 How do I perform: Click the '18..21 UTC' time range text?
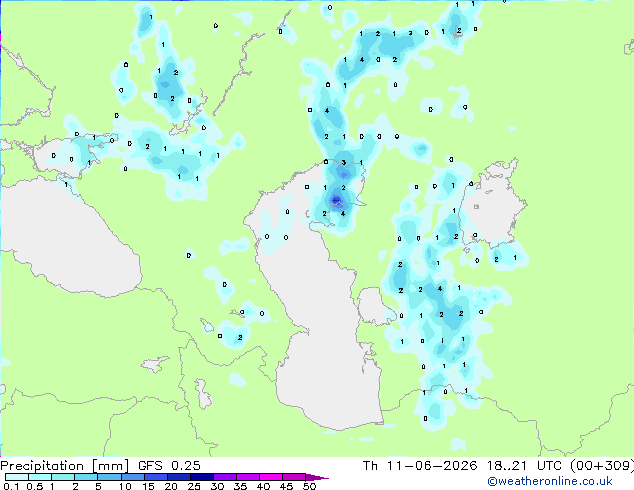pyautogui.click(x=524, y=466)
